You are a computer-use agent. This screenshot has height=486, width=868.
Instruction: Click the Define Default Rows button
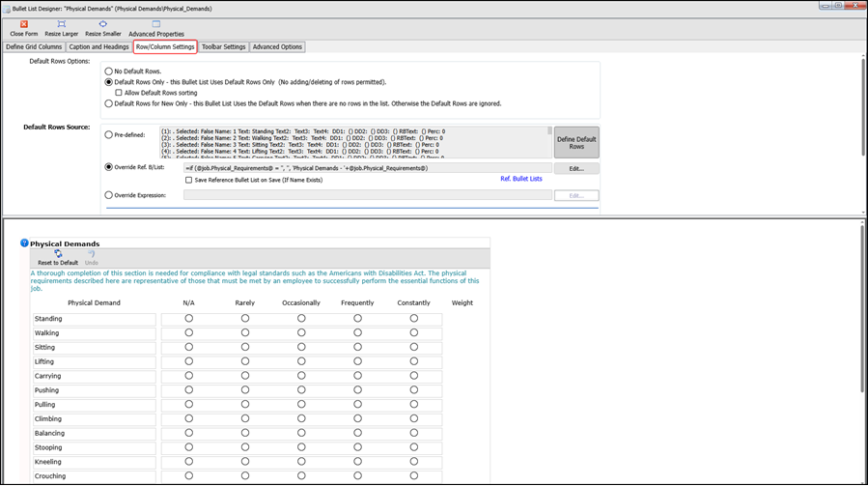[576, 142]
